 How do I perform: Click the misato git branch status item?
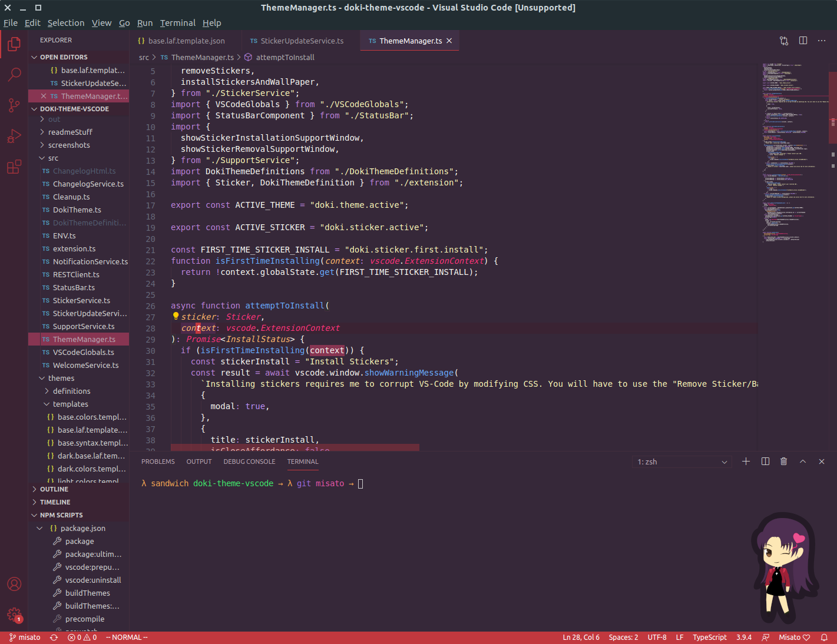pos(25,638)
